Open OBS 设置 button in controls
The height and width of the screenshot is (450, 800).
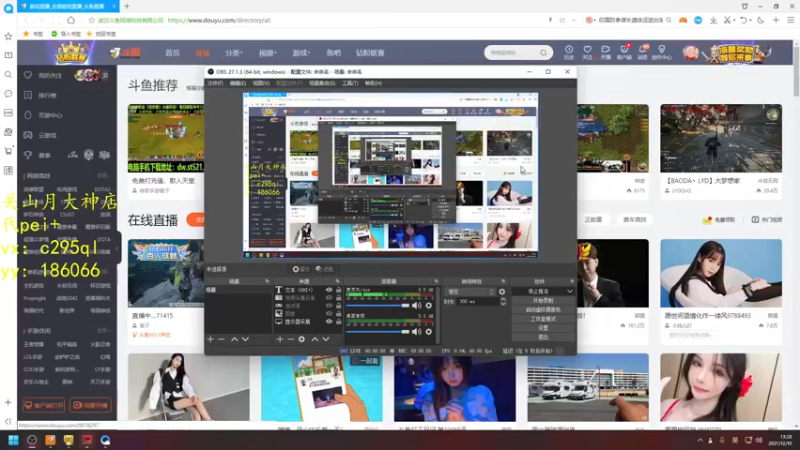[x=543, y=328]
